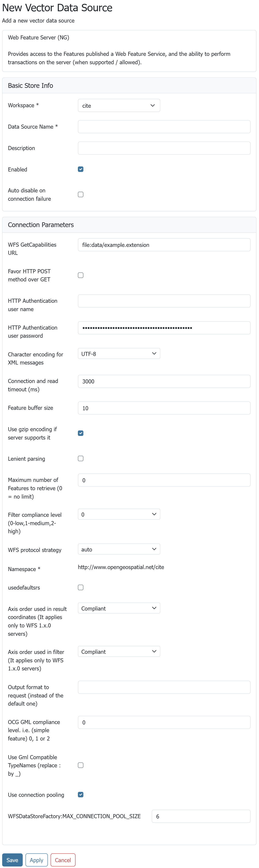
Task: Tick the usedefaultsrs checkbox
Action: tap(81, 588)
